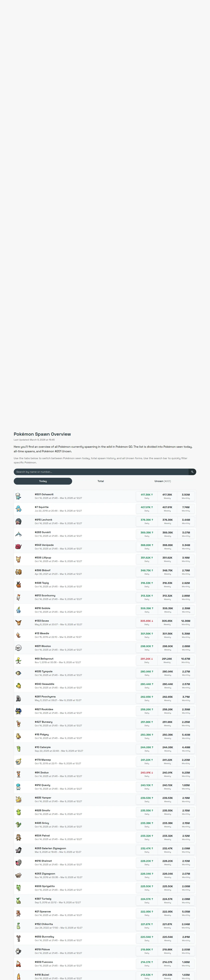The height and width of the screenshot is (980, 210).
Task: Click the Mareep sprite icon
Action: pos(18,762)
